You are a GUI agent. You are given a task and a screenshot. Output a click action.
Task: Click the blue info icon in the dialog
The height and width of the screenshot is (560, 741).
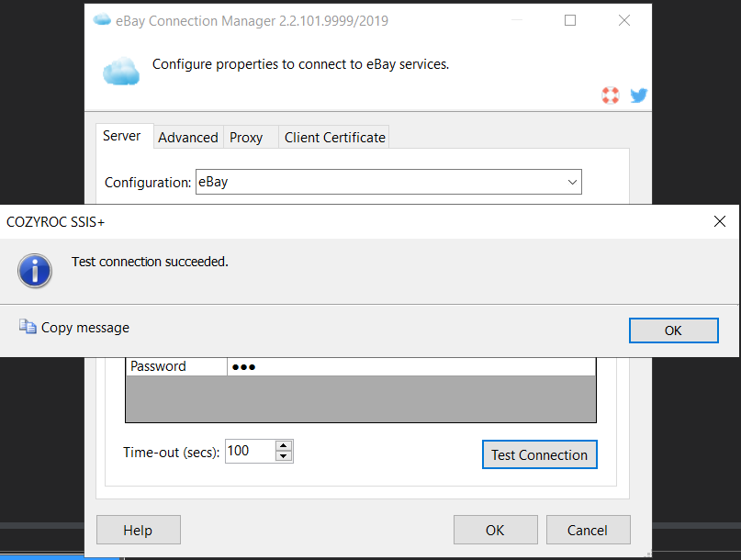pyautogui.click(x=35, y=271)
